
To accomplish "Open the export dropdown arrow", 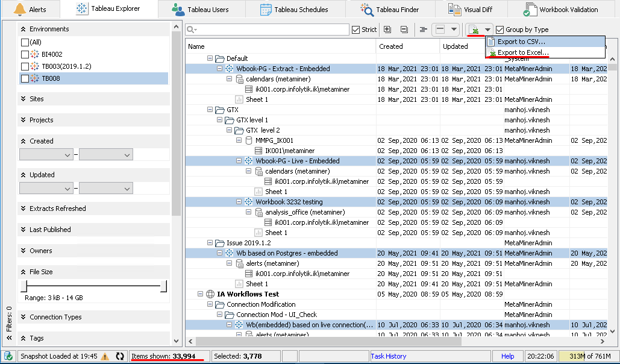I will (488, 30).
